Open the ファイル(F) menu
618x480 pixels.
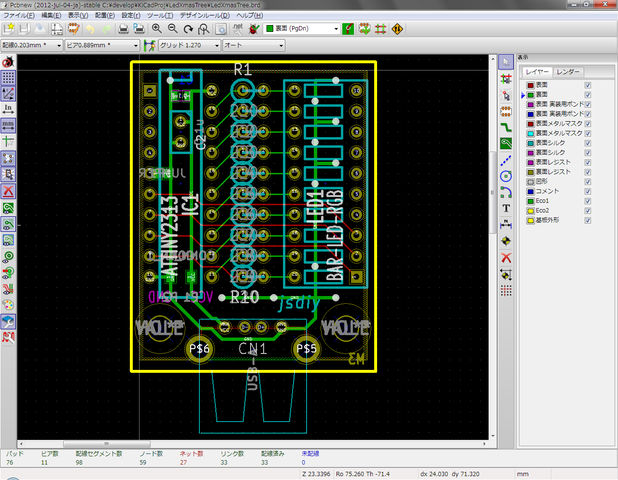(19, 15)
